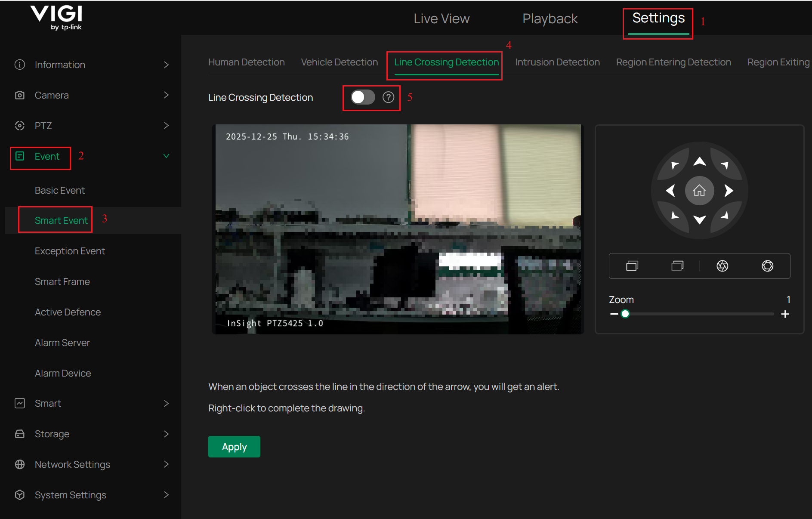Click the Zoom slider handle
812x519 pixels.
click(x=625, y=314)
